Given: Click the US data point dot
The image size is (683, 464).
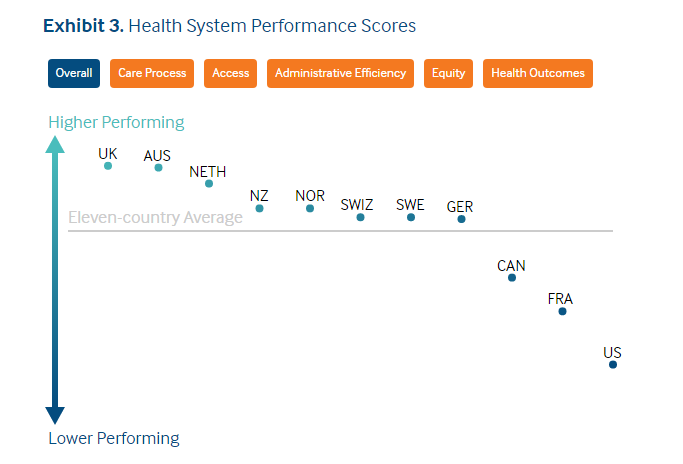Looking at the screenshot, I should [x=613, y=365].
